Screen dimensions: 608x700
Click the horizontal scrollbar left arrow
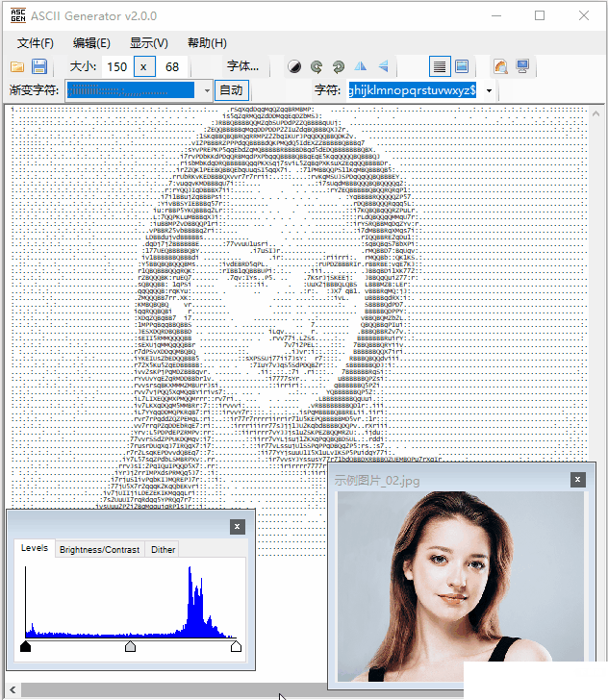click(13, 689)
